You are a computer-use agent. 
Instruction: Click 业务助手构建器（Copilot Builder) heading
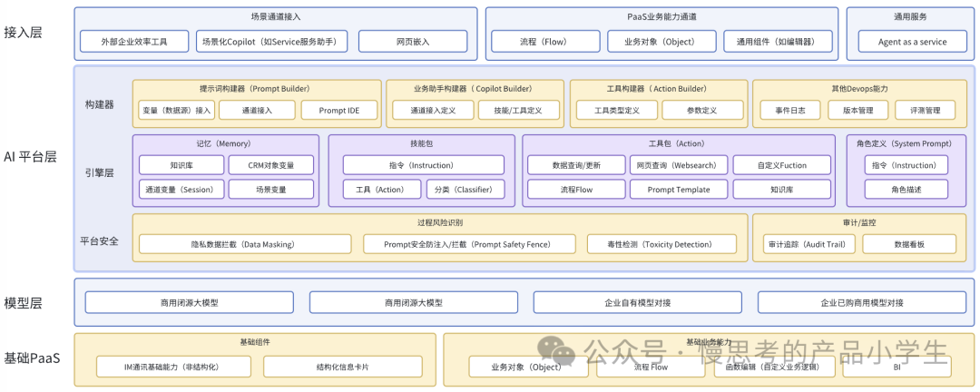point(473,89)
